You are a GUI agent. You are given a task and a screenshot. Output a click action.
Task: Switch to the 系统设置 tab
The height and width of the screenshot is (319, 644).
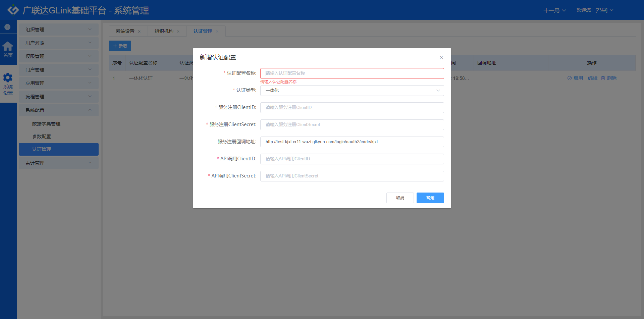pyautogui.click(x=124, y=31)
